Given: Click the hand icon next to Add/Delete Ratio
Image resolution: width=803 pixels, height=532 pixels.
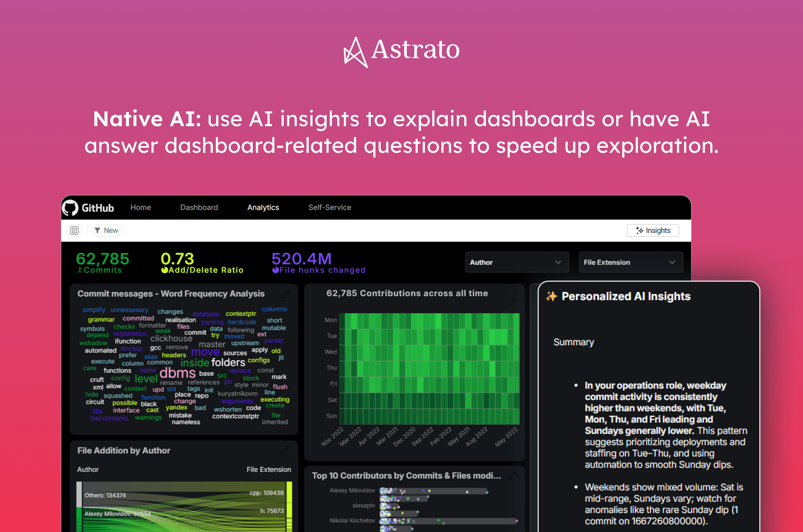Looking at the screenshot, I should [x=165, y=271].
